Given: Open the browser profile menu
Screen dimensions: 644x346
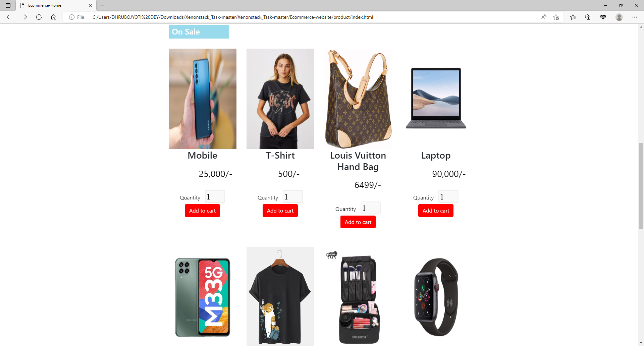Looking at the screenshot, I should 619,17.
